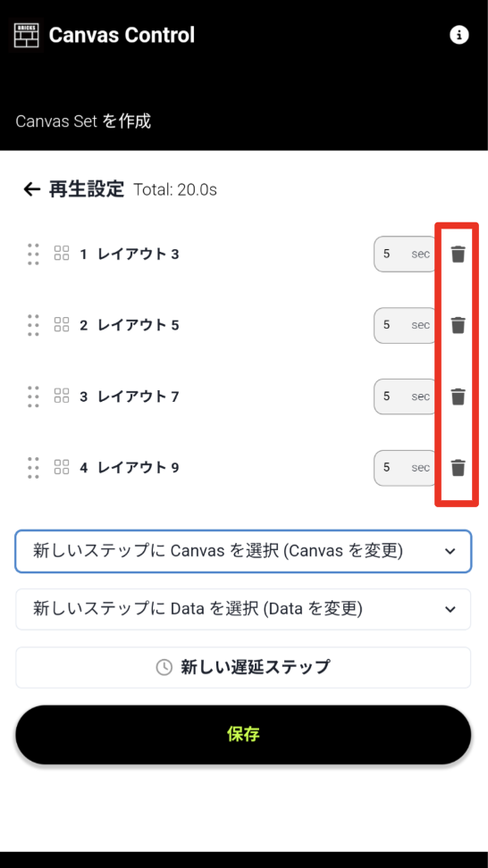The height and width of the screenshot is (868, 488).
Task: Remove step 3 レイアウト 7 via trash icon
Action: [458, 396]
